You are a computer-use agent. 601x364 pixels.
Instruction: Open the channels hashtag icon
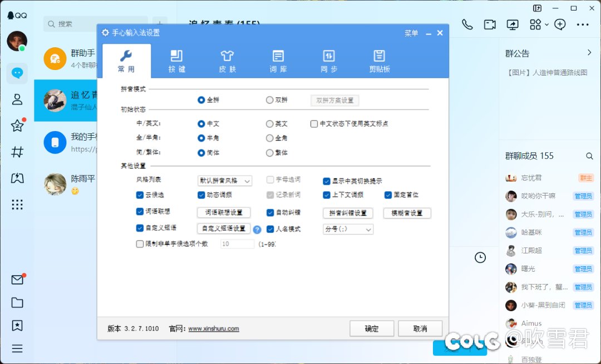coord(17,152)
